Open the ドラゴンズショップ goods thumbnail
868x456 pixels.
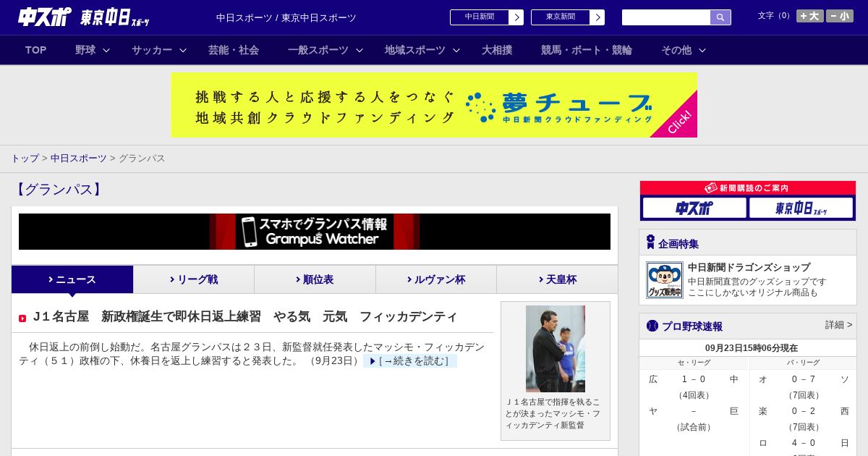665,280
